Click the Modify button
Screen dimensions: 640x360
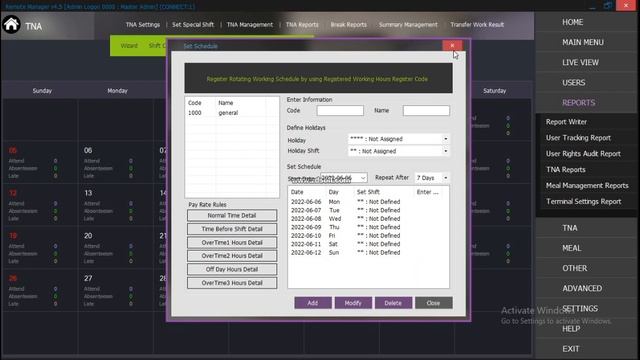[x=353, y=303]
